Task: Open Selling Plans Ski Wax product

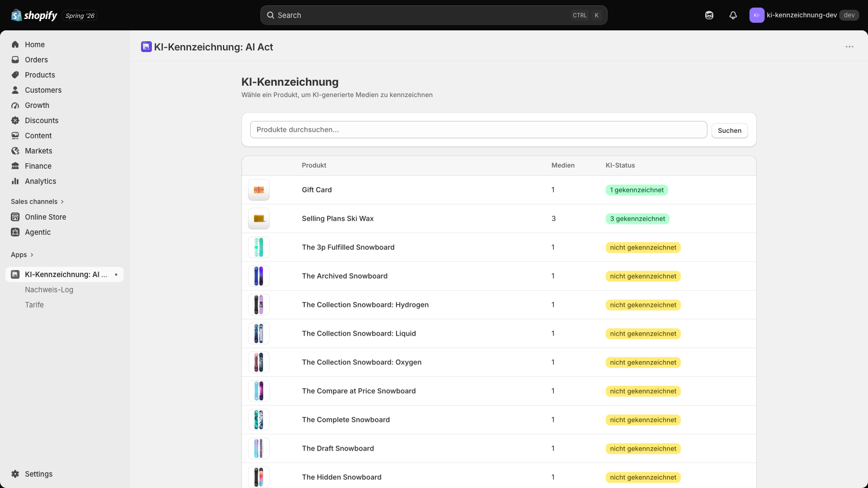Action: coord(499,219)
